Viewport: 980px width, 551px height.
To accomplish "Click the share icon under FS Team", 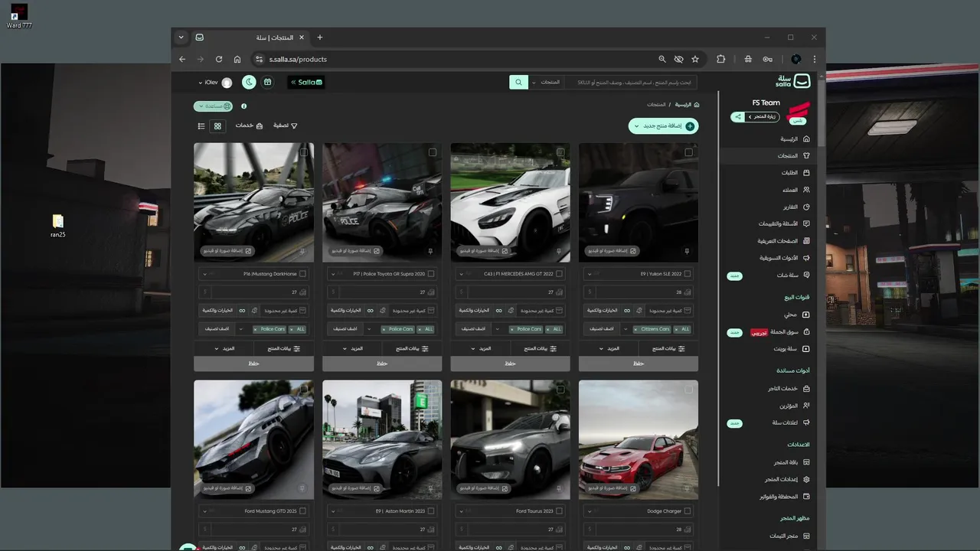I will click(737, 117).
